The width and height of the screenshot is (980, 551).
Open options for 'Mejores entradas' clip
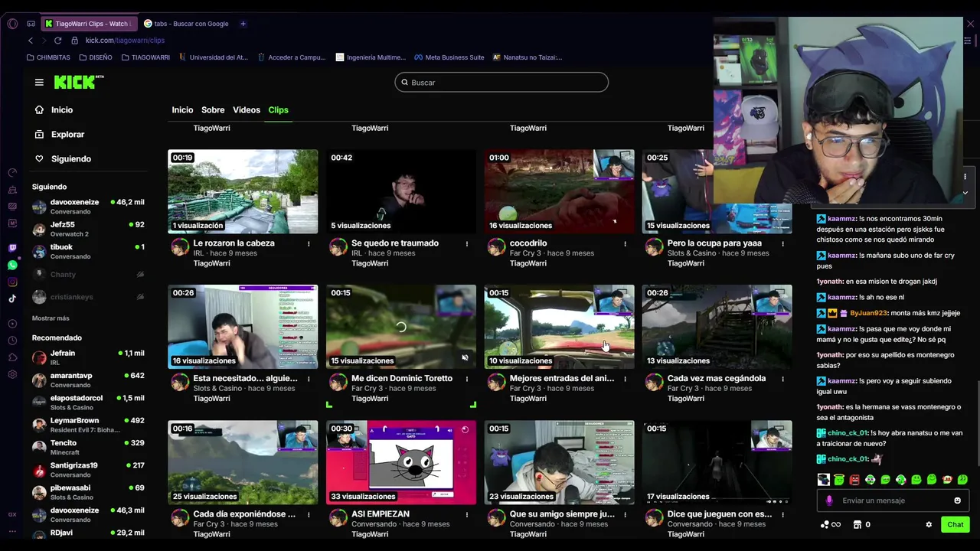point(625,379)
